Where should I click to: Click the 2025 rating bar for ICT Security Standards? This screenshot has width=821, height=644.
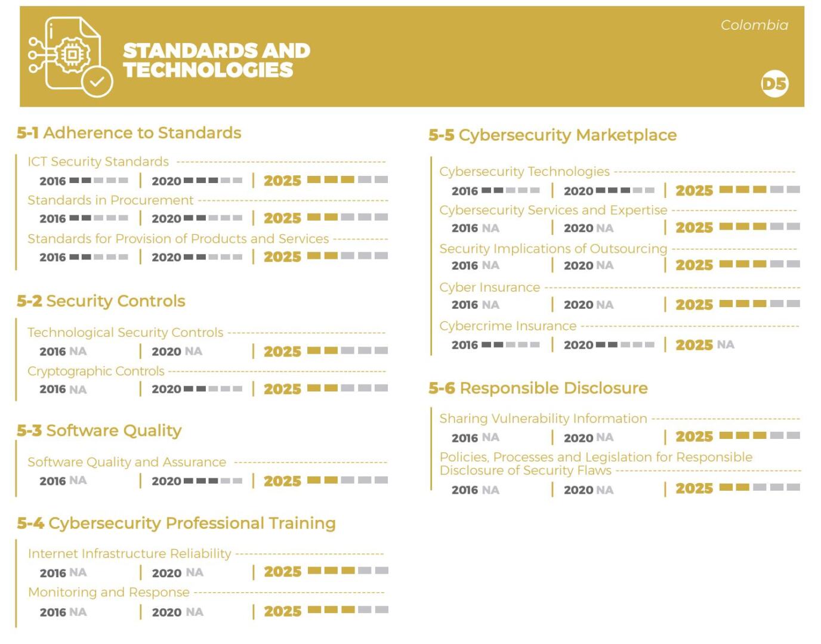[x=347, y=179]
